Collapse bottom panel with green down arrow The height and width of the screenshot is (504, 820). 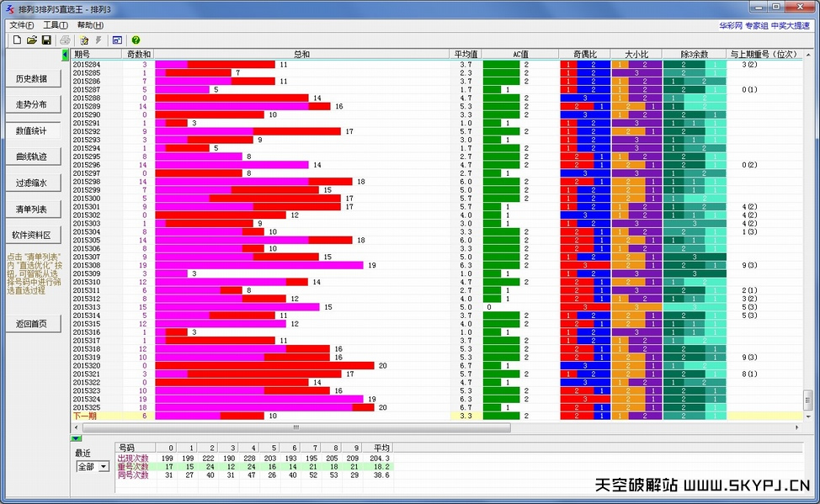tap(76, 438)
